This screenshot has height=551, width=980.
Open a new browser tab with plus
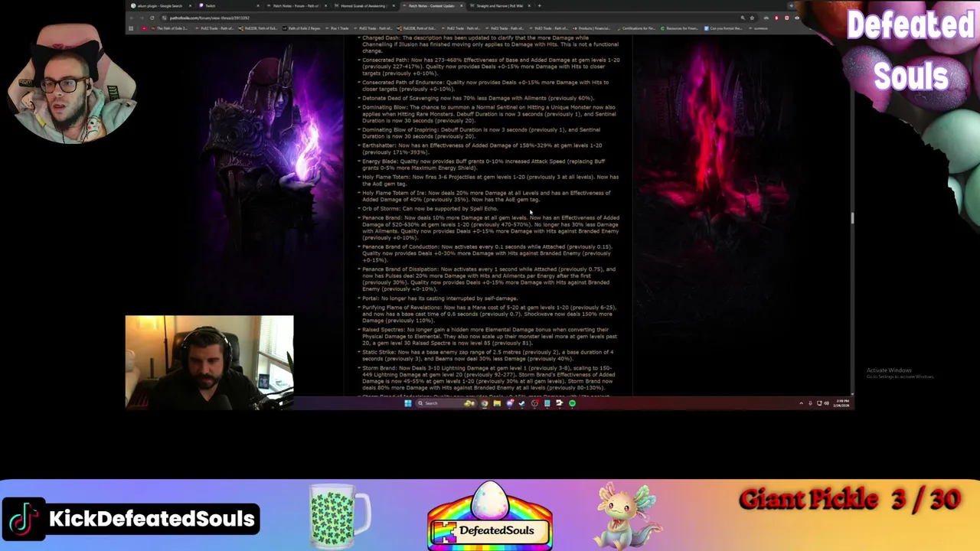[x=540, y=5]
